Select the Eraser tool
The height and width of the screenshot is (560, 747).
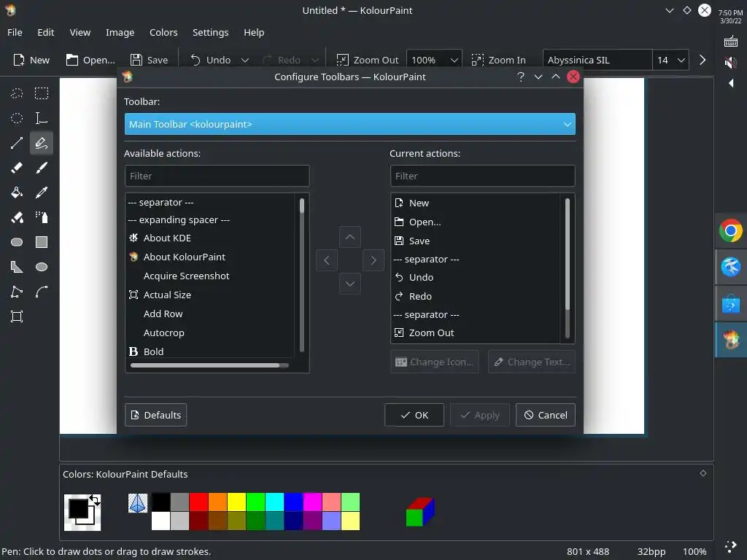click(x=17, y=168)
